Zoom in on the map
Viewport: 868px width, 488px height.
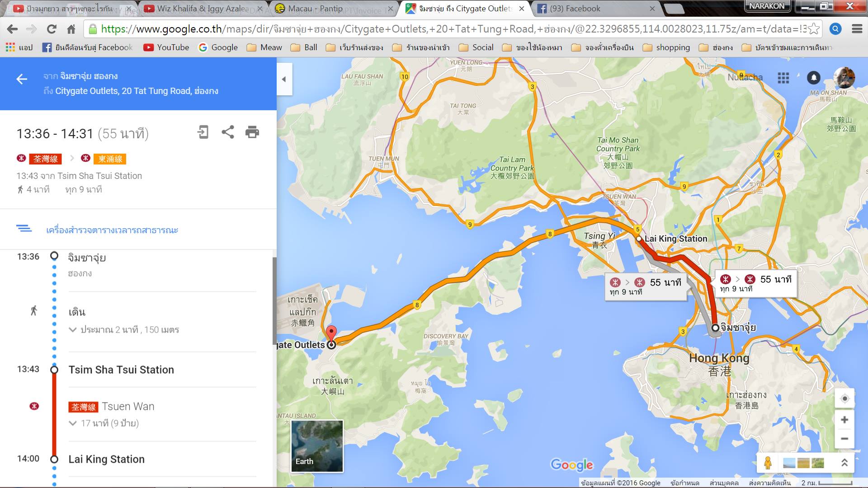tap(844, 420)
